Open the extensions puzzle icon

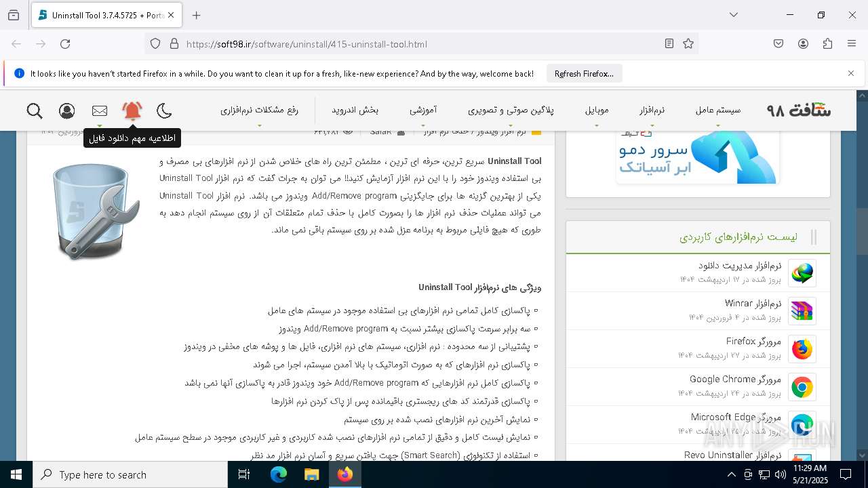coord(827,44)
